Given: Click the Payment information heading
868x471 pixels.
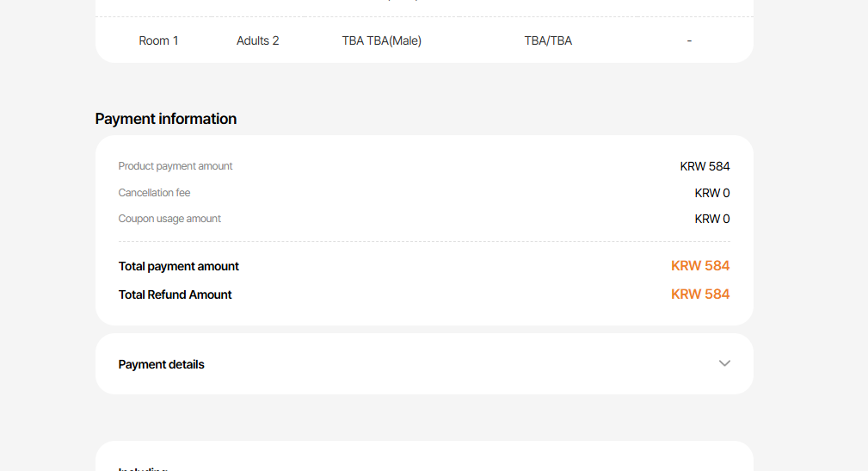Looking at the screenshot, I should pyautogui.click(x=166, y=119).
